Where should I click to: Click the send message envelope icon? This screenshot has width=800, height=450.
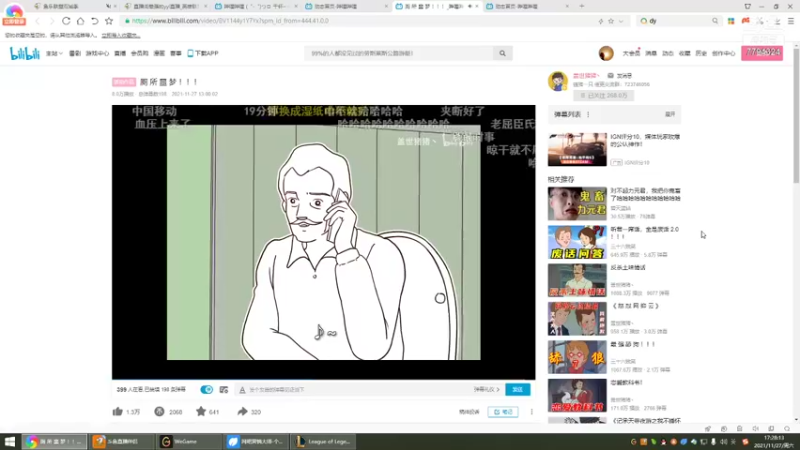coord(610,76)
